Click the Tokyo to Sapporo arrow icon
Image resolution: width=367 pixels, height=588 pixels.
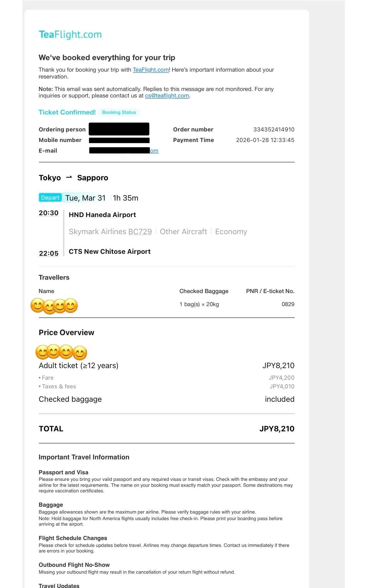coord(69,178)
